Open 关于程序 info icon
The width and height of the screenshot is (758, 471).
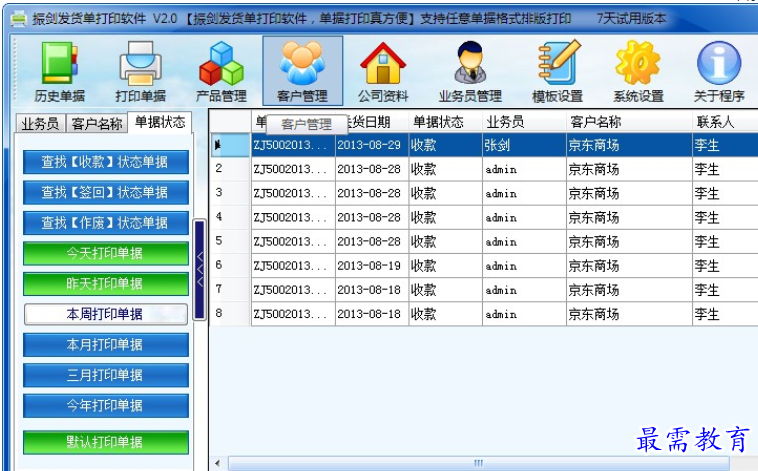tap(719, 71)
